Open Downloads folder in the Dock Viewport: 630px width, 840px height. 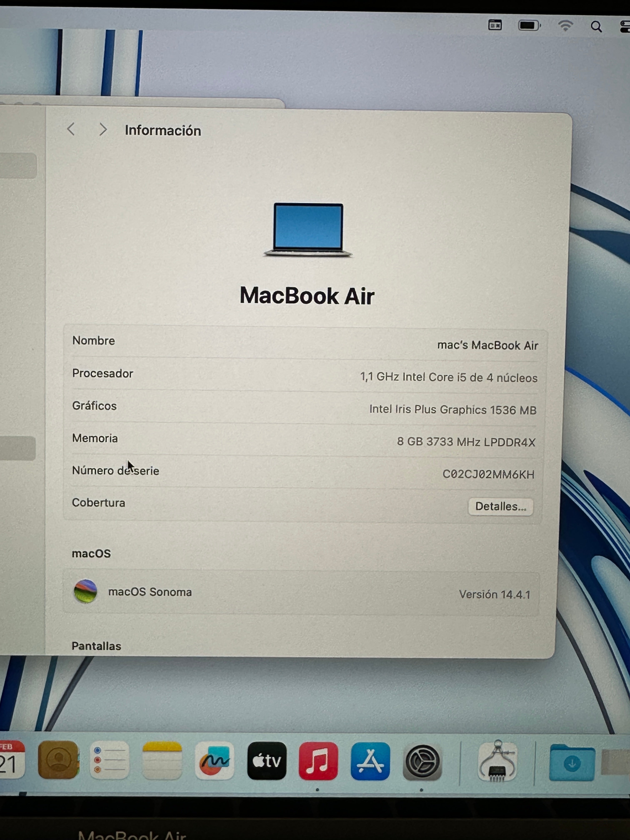572,762
